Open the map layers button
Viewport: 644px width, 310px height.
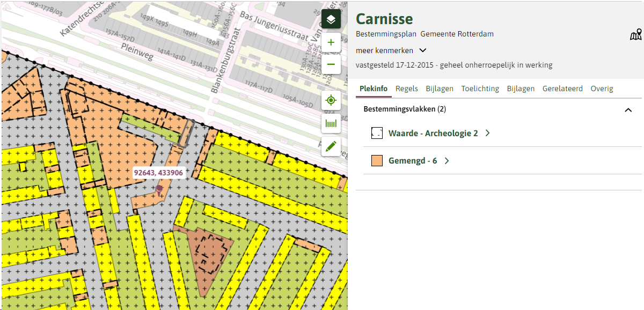click(x=331, y=20)
